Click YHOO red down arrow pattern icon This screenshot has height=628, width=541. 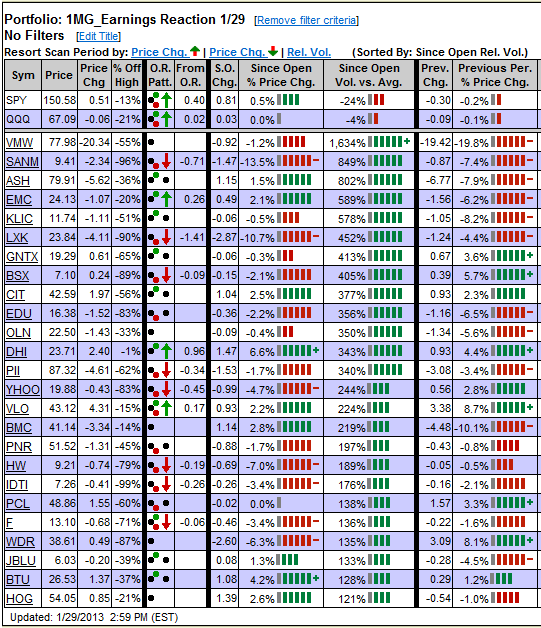pos(166,389)
